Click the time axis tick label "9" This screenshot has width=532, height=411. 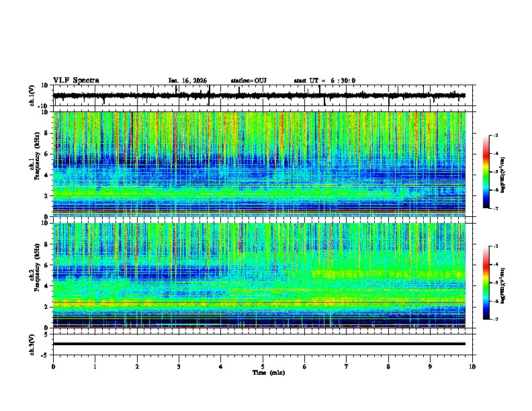coord(430,366)
